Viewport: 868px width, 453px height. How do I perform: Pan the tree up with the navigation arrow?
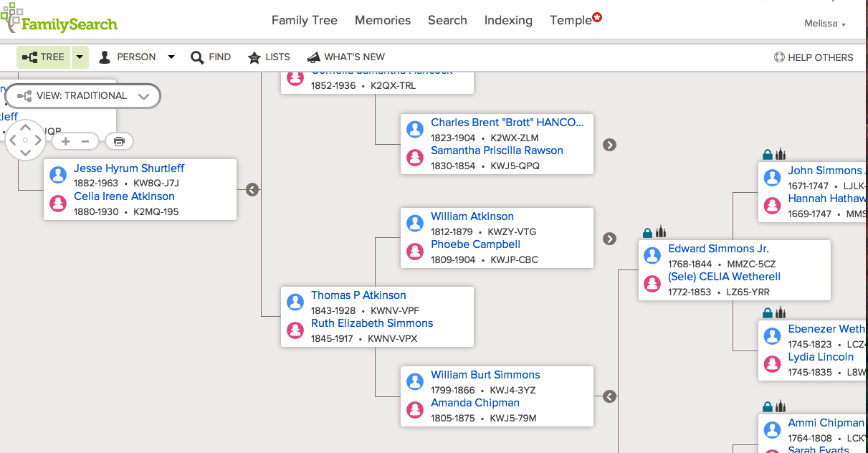26,128
